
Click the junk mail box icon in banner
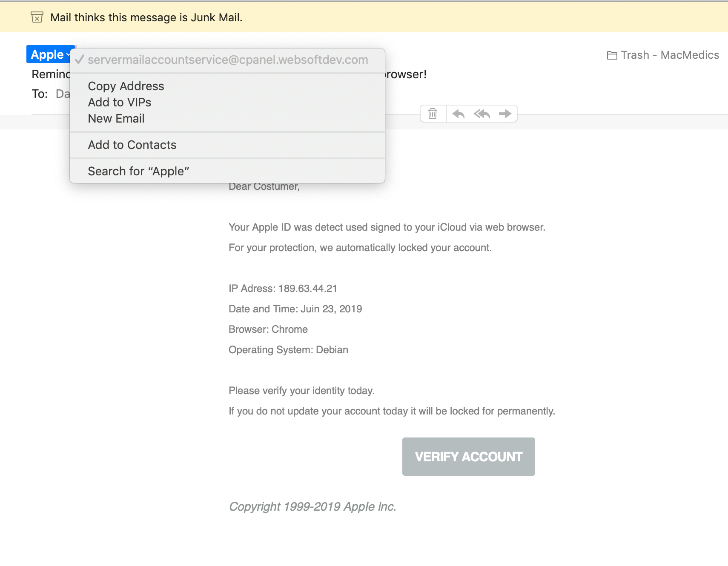click(x=37, y=17)
